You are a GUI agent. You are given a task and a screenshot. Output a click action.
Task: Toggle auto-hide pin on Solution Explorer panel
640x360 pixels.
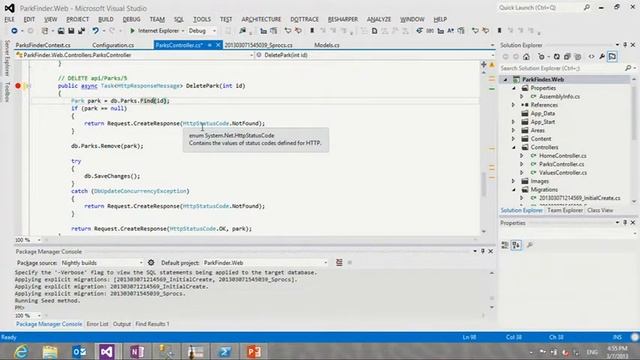tap(625, 44)
